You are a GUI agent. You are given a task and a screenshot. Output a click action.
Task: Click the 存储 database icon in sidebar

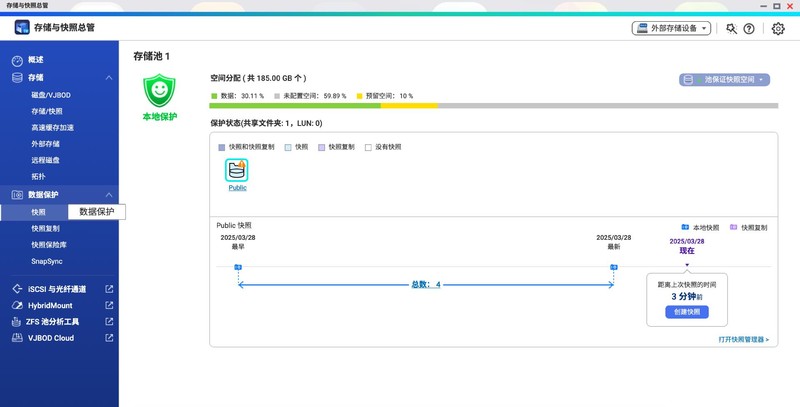[17, 78]
